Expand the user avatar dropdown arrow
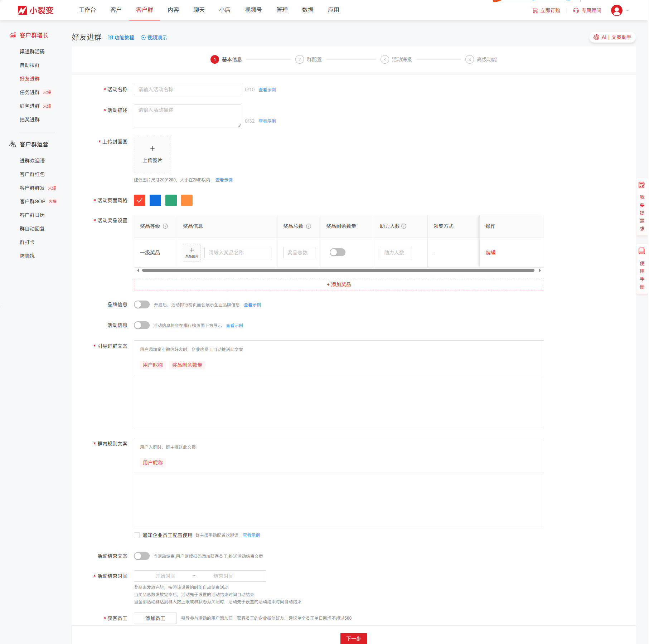This screenshot has height=644, width=649. click(x=627, y=11)
